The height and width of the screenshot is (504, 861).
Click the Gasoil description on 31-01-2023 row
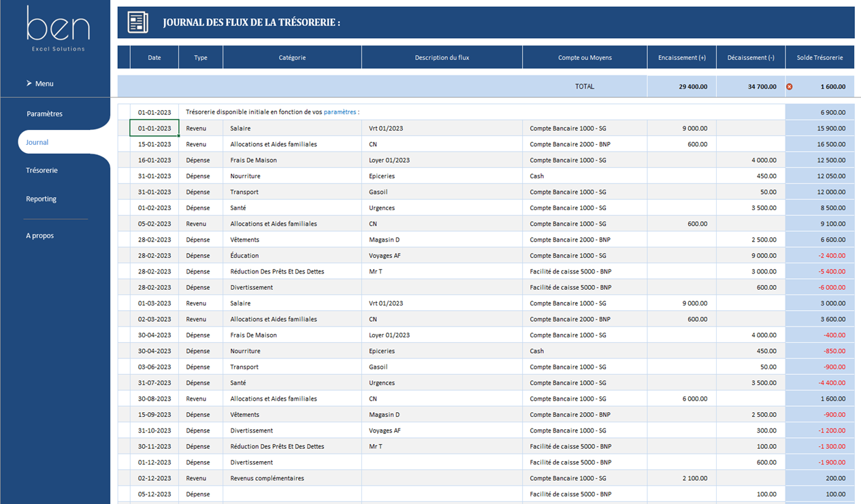coord(442,192)
